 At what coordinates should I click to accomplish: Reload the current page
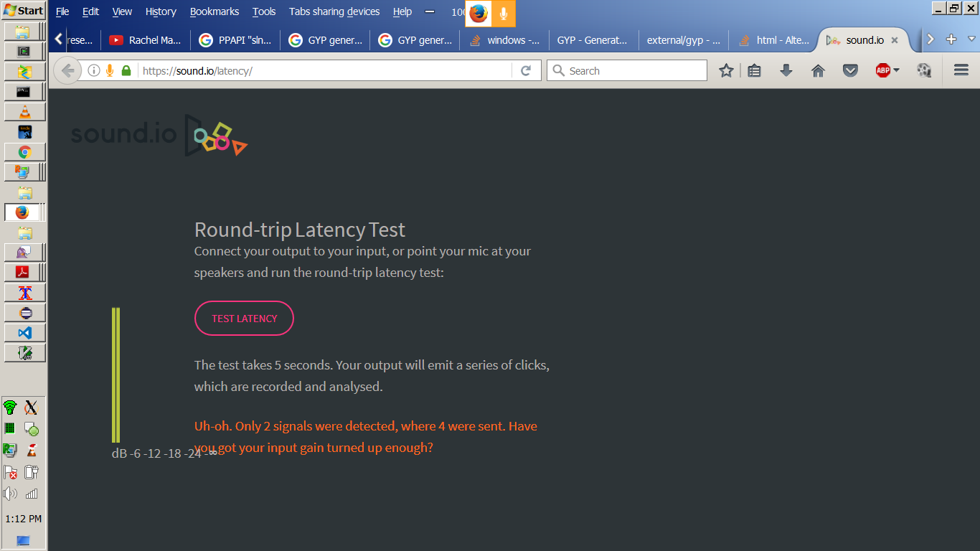pos(526,70)
